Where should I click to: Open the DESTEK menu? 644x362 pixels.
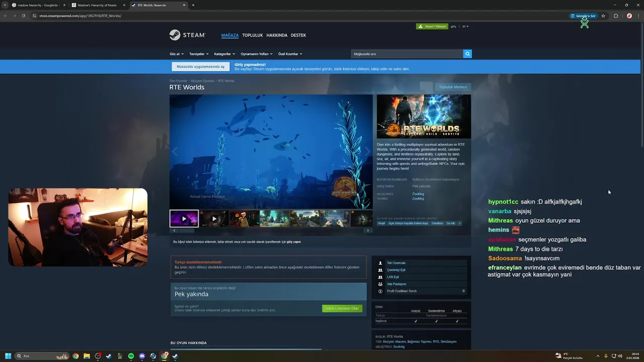point(298,35)
